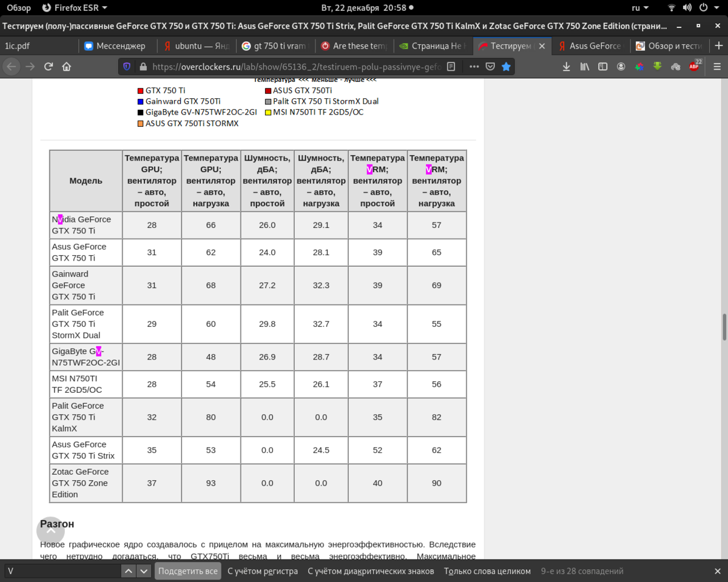
Task: Show site security padlock info
Action: pos(143,67)
